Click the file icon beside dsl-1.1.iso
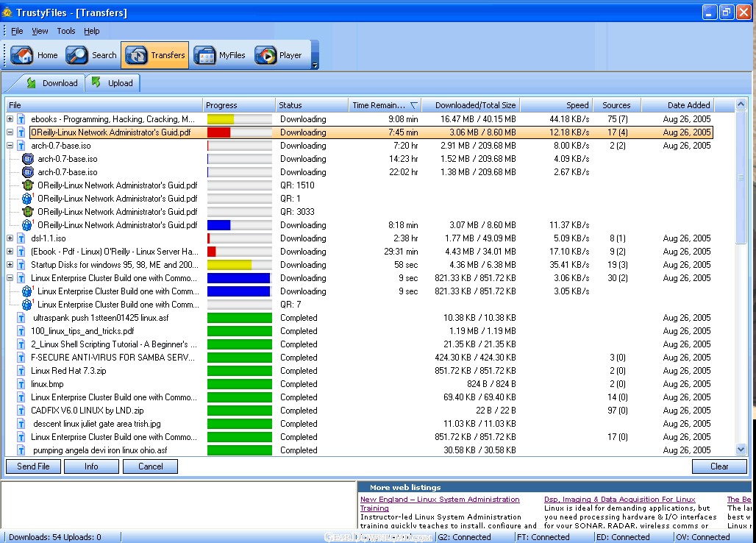This screenshot has height=543, width=756. [x=21, y=238]
